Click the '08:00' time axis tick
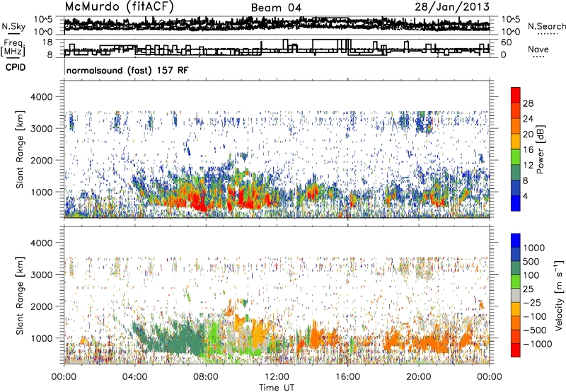This screenshot has height=392, width=566. pos(206,377)
